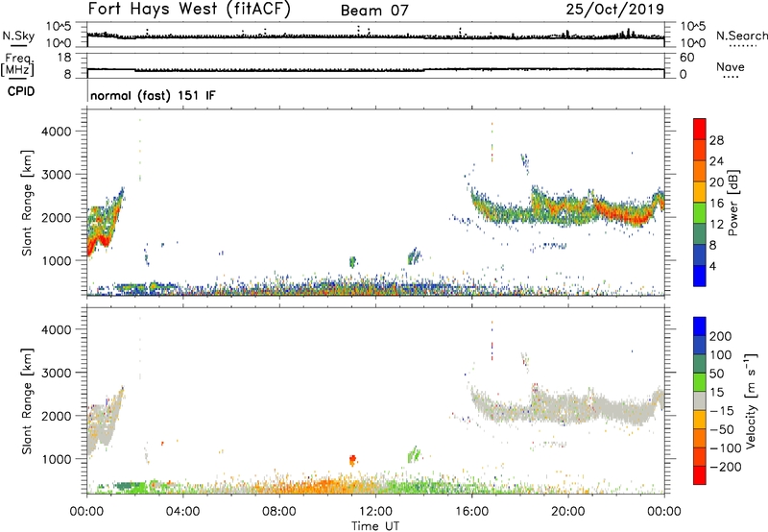Click the '200' label on Velocity colorbar
The height and width of the screenshot is (532, 768).
[x=721, y=336]
